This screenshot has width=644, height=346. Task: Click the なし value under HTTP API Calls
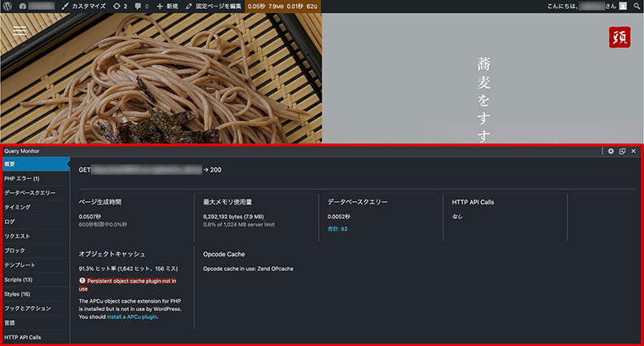pos(457,217)
